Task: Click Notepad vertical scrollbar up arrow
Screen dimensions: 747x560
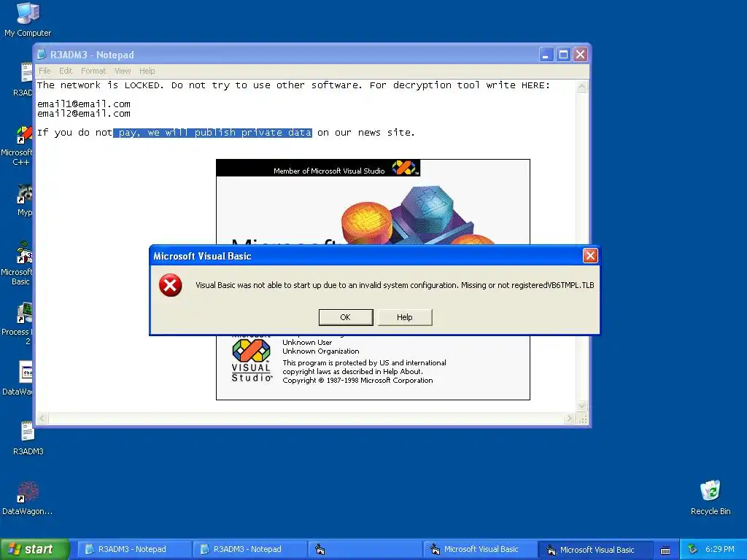Action: tap(581, 86)
